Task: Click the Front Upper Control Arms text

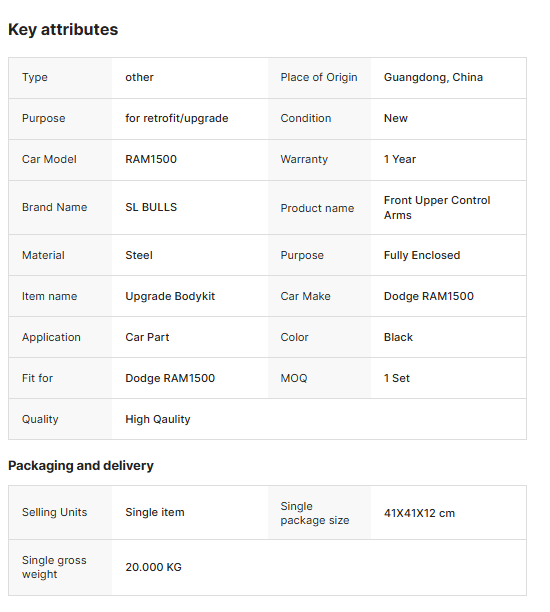Action: coord(437,208)
